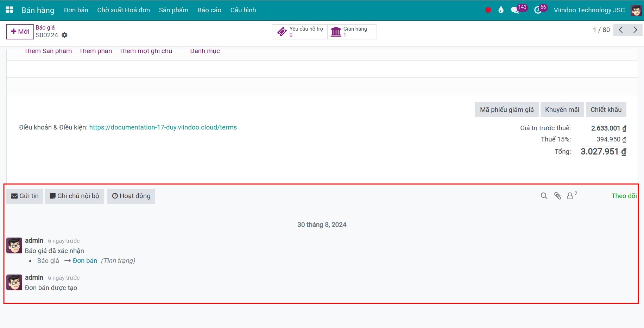
Task: Open Gian hàng smart button
Action: tap(352, 32)
